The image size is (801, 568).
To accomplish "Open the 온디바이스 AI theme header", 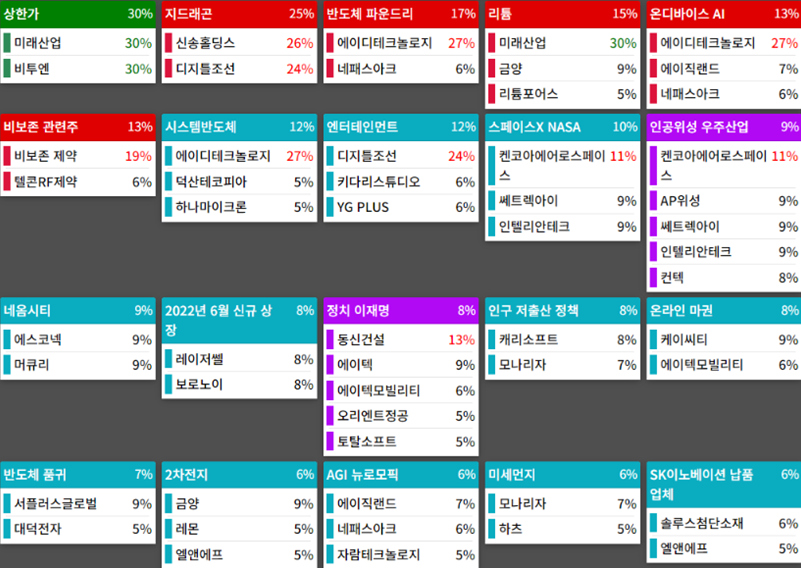I will [724, 14].
